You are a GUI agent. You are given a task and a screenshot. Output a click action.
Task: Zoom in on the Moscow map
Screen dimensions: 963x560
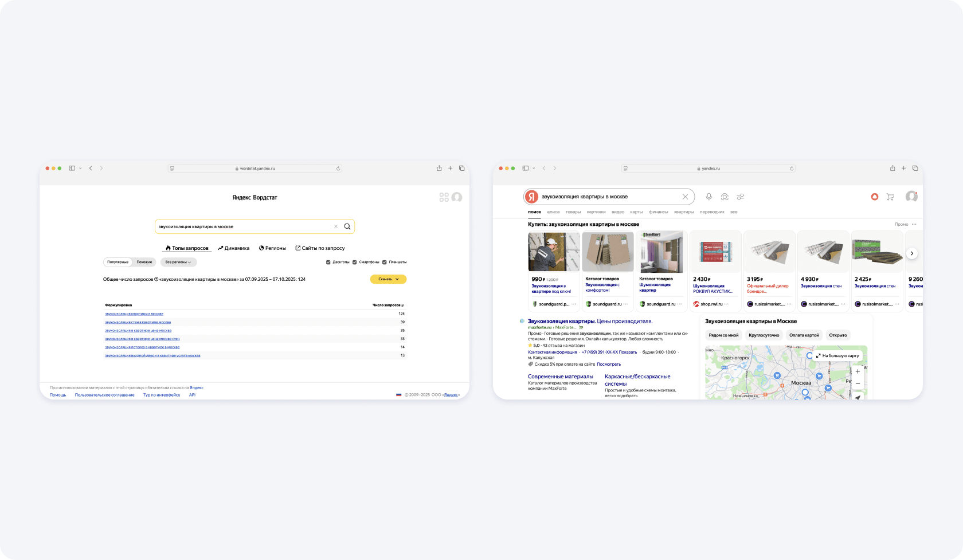(x=858, y=371)
